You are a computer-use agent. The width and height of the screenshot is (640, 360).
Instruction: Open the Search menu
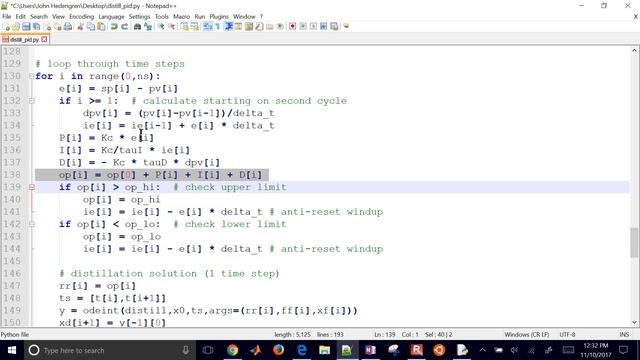(39, 17)
